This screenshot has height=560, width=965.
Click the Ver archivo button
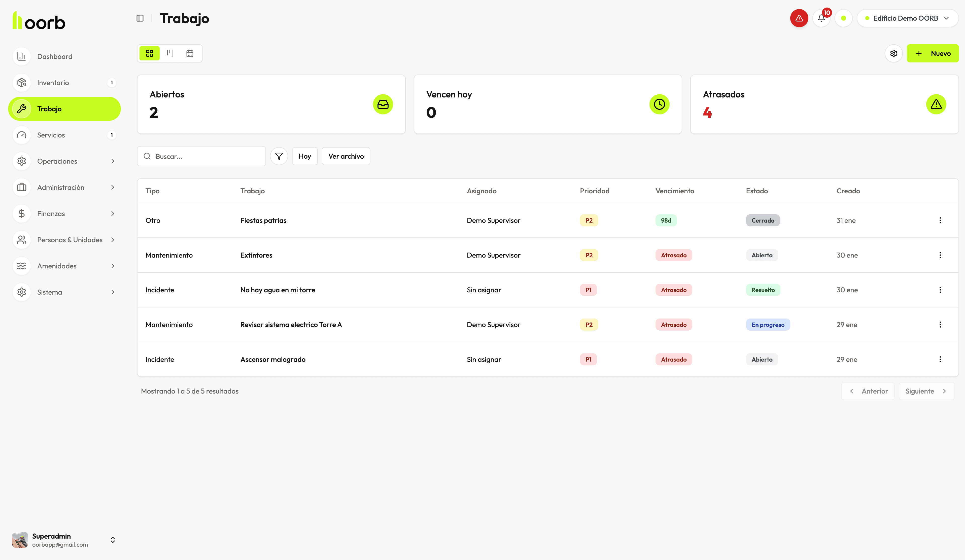tap(346, 156)
